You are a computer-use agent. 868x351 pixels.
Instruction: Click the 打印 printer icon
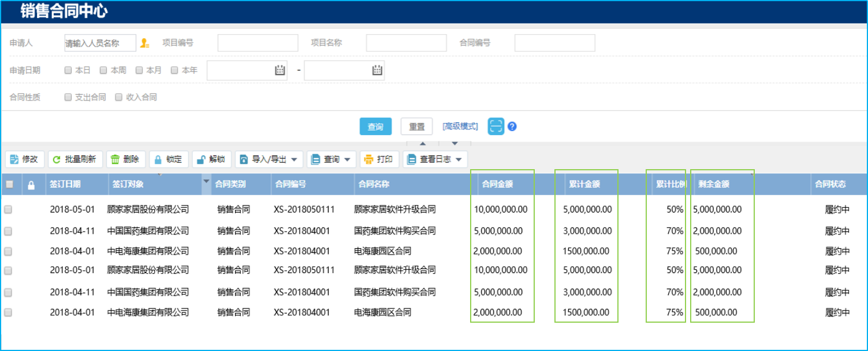click(368, 159)
